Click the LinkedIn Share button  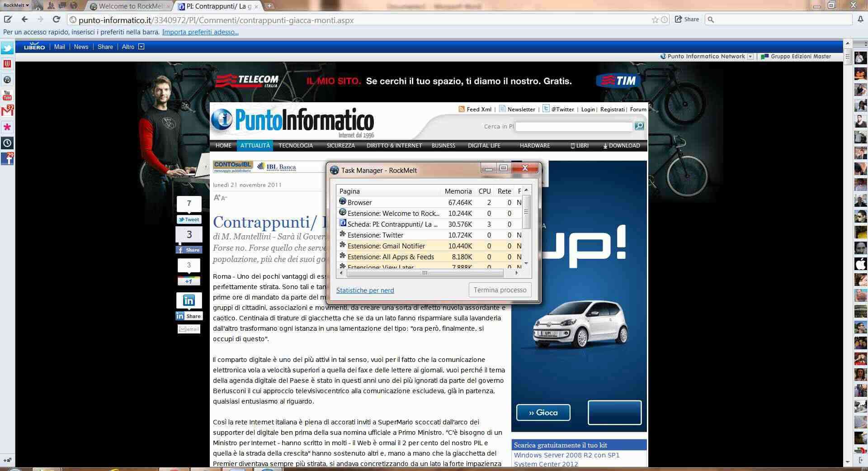tap(189, 316)
